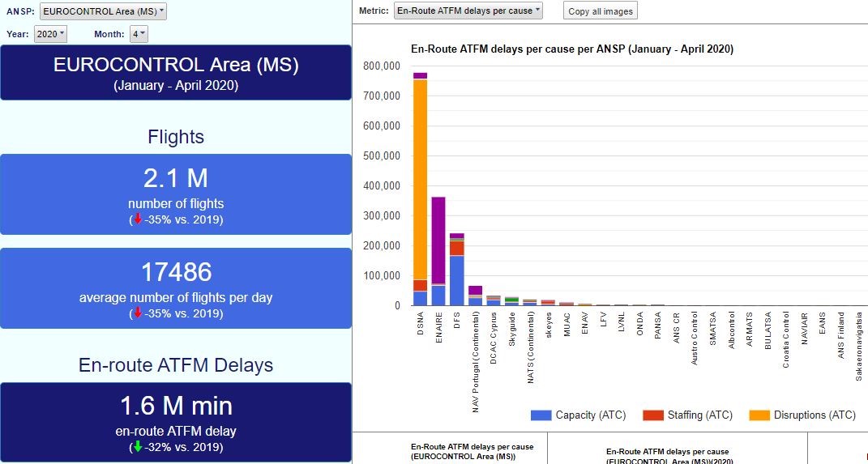
Task: Click the blue Capacity (ATC) legend swatch
Action: (541, 415)
